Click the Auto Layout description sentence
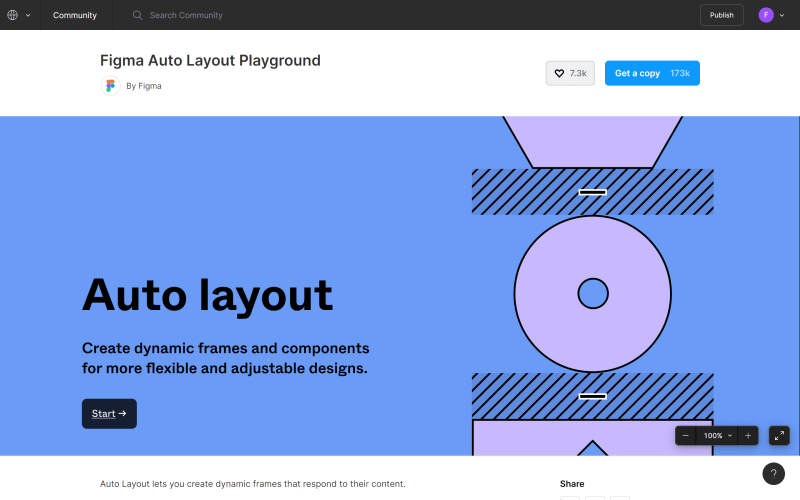This screenshot has height=500, width=800. (253, 484)
